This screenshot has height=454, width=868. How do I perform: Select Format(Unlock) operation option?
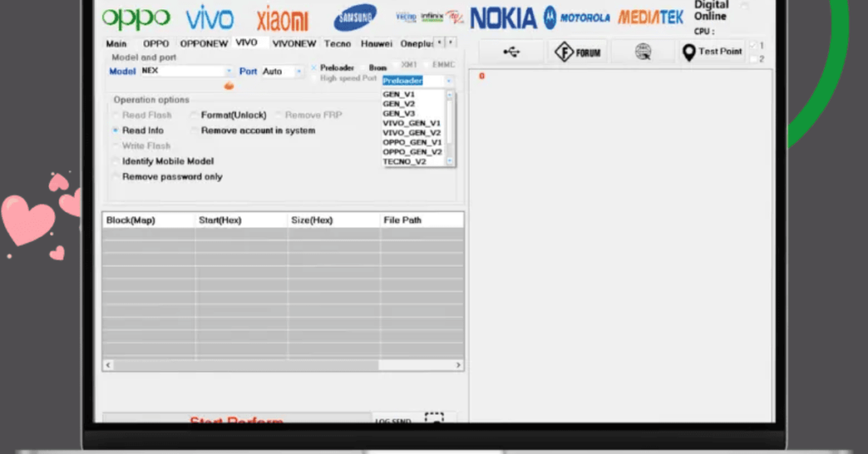pos(229,115)
